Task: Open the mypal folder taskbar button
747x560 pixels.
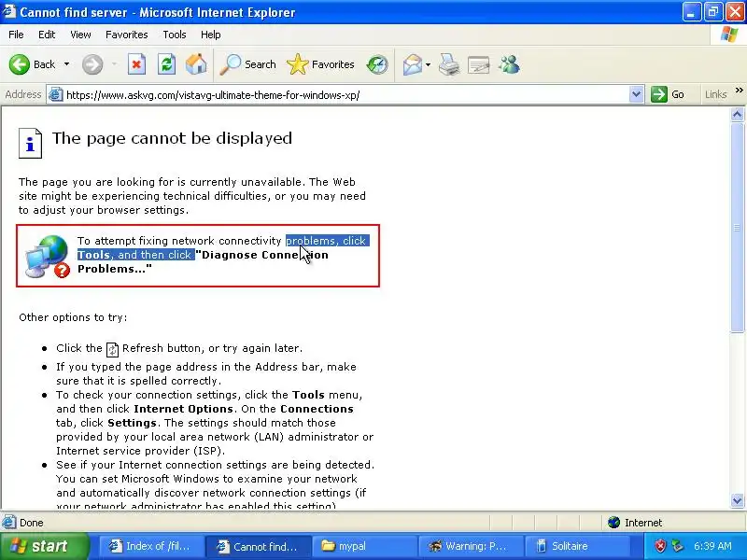Action: (364, 546)
